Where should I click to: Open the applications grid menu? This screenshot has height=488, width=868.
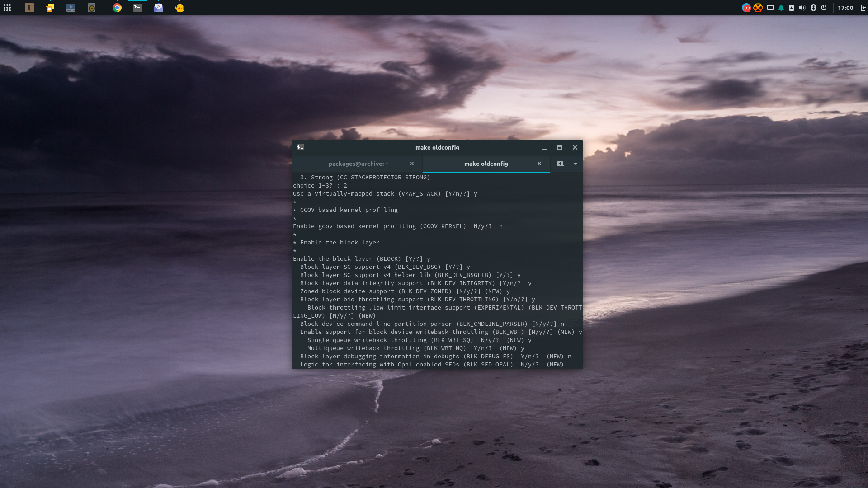(7, 8)
